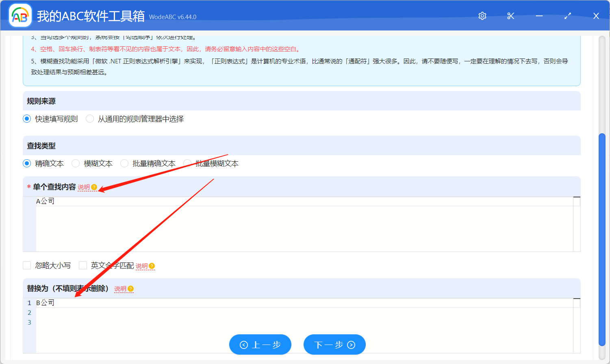Click the fullscreen arrows icon in title bar

point(568,16)
